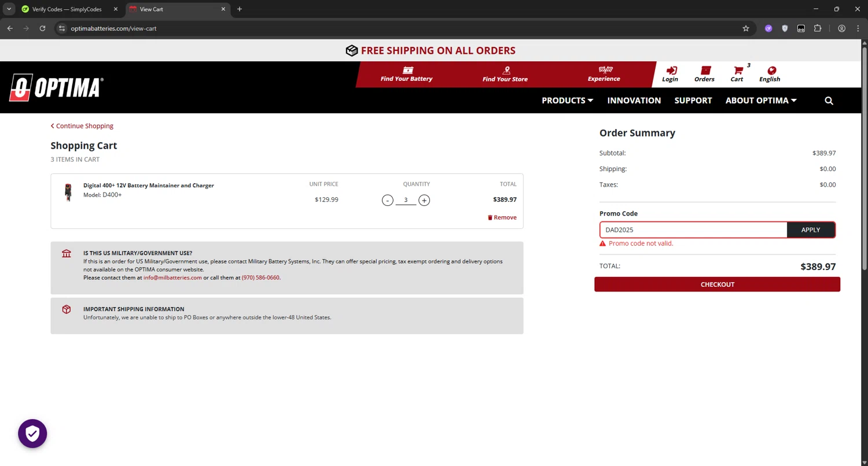Click the quantity field showing 3
The width and height of the screenshot is (868, 466).
(406, 200)
